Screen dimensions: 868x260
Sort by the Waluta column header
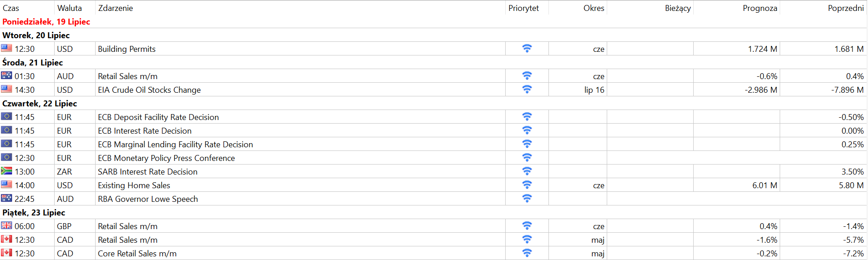pyautogui.click(x=70, y=8)
